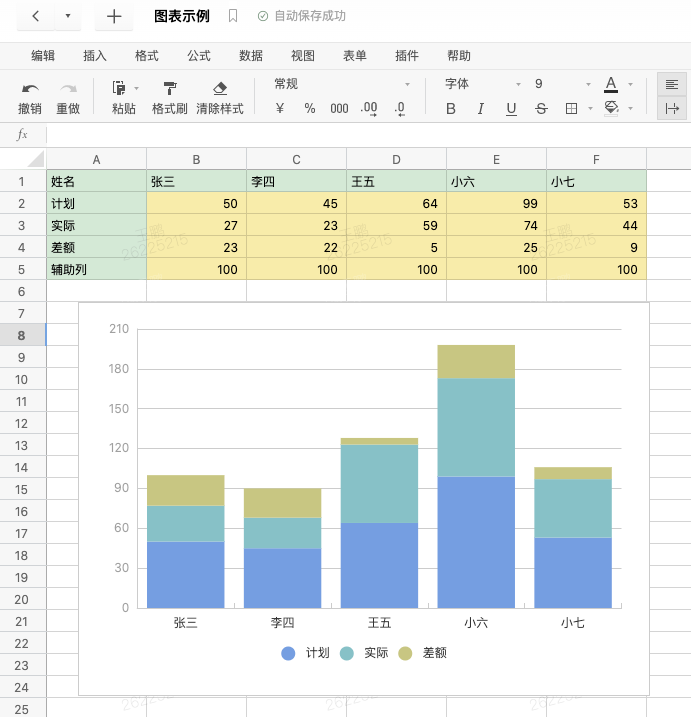Decrease decimal places with .0 icon
The image size is (691, 717).
pyautogui.click(x=400, y=109)
